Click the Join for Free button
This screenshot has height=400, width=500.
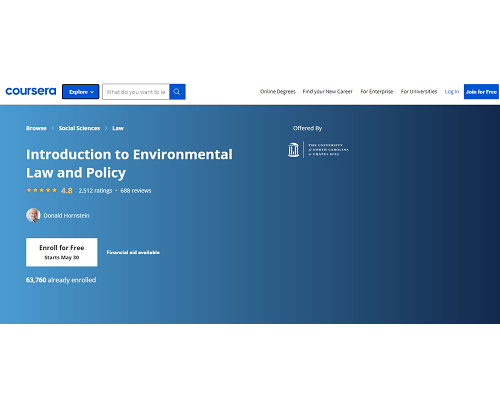click(481, 92)
